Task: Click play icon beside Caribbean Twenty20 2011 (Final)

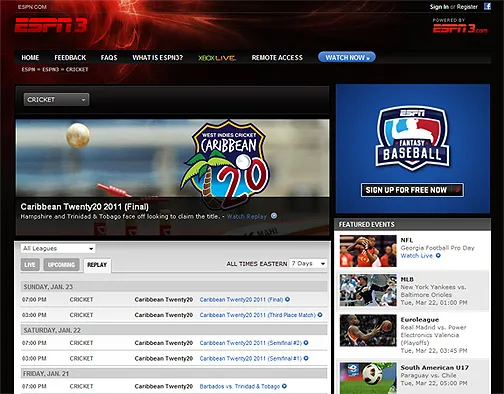Action: point(287,299)
